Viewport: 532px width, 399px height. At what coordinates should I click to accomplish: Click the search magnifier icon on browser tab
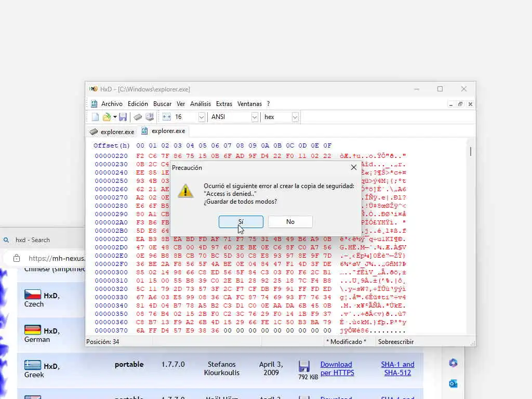(6, 240)
